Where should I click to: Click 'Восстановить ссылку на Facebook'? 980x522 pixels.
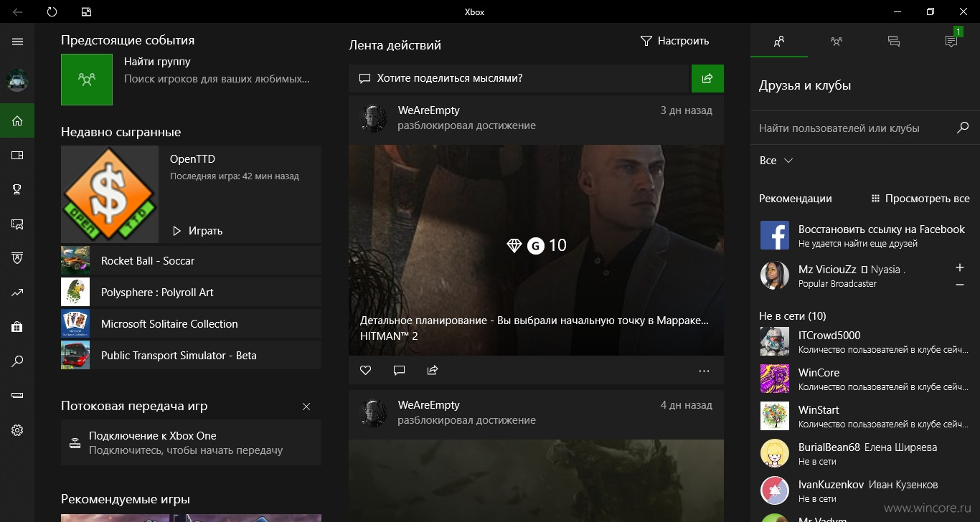pos(882,229)
